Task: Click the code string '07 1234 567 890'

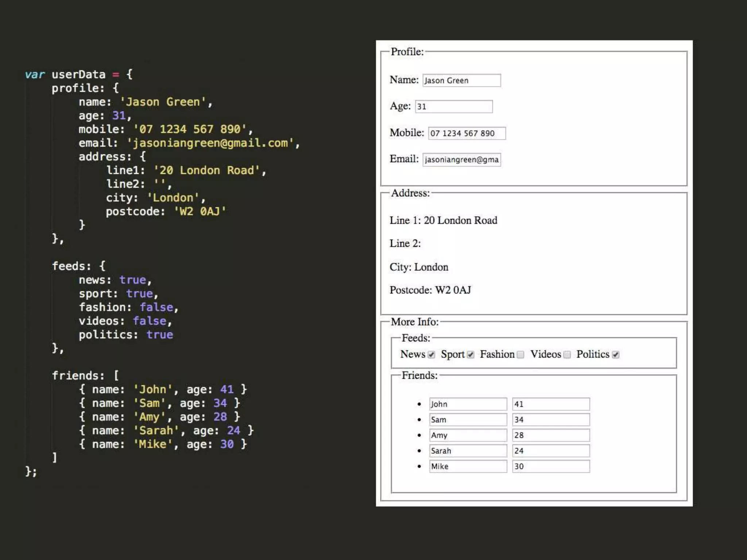Action: click(x=190, y=129)
